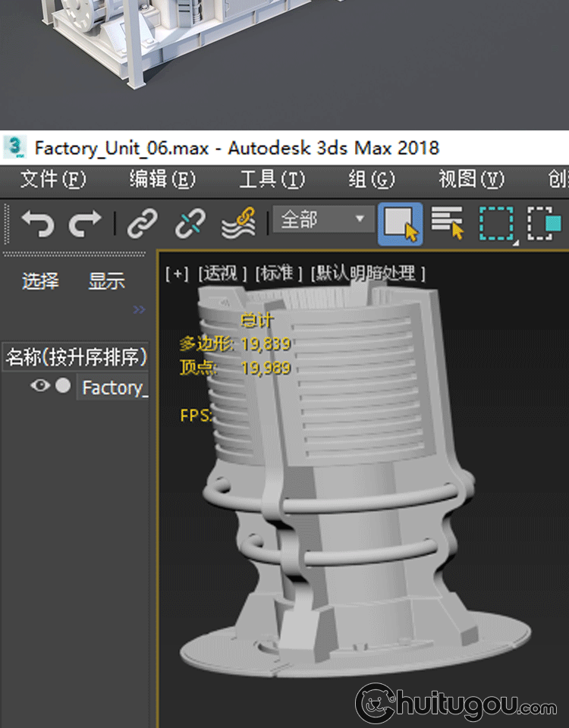This screenshot has height=728, width=569.
Task: Activate the Select and Link tool
Action: [141, 224]
